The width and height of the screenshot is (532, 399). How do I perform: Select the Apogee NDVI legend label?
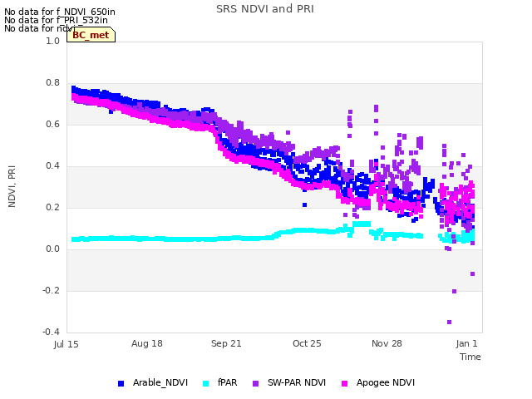[x=386, y=382]
